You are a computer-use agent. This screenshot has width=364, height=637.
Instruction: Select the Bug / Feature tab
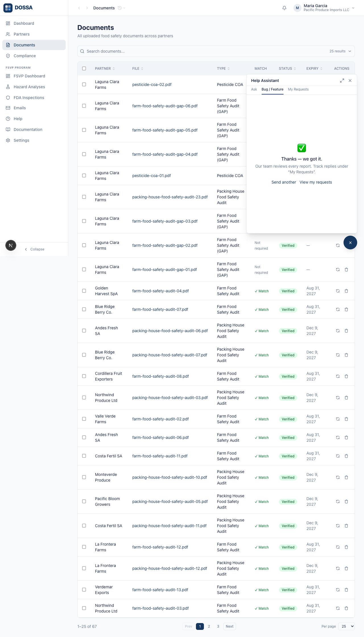click(x=272, y=89)
